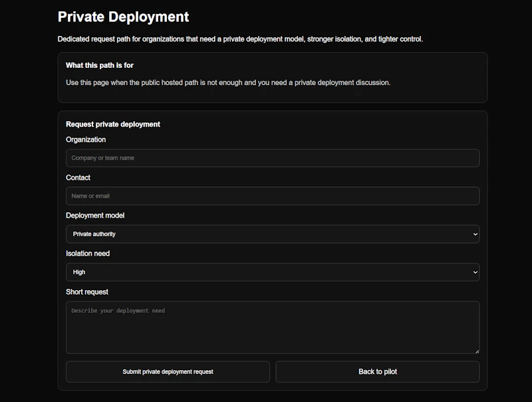Click the Organization input field
This screenshot has height=402, width=532.
point(273,158)
